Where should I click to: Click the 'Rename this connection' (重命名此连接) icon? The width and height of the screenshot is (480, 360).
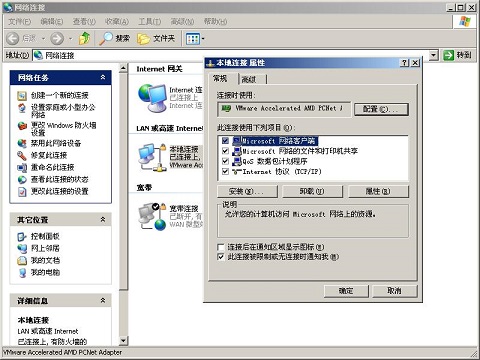[22, 168]
